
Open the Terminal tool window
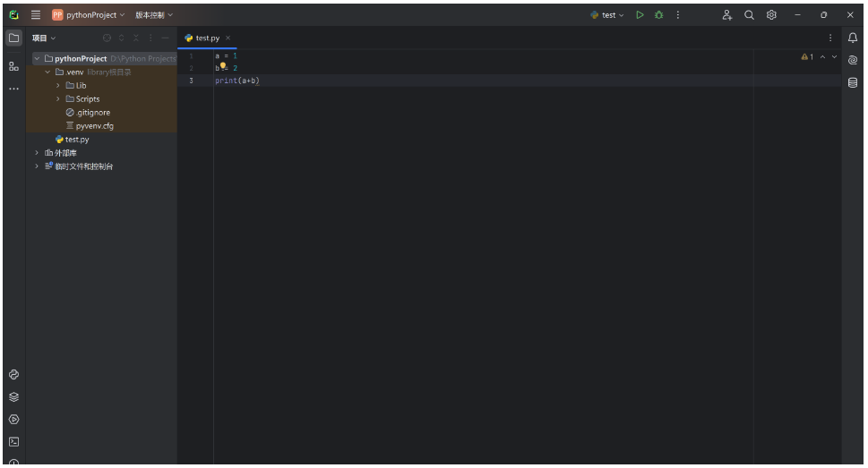[x=13, y=442]
